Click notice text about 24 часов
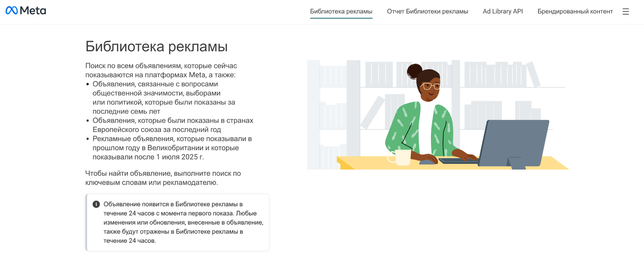This screenshot has height=263, width=644. click(x=183, y=222)
